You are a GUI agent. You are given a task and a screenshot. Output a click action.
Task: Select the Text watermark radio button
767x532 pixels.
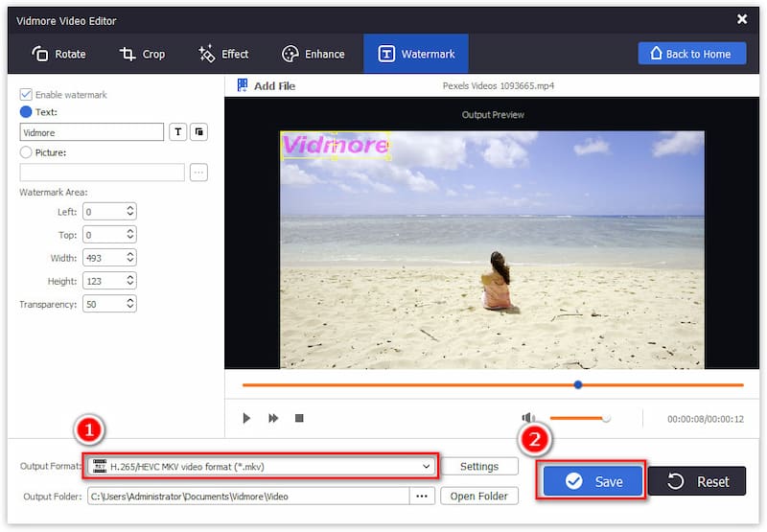click(26, 112)
